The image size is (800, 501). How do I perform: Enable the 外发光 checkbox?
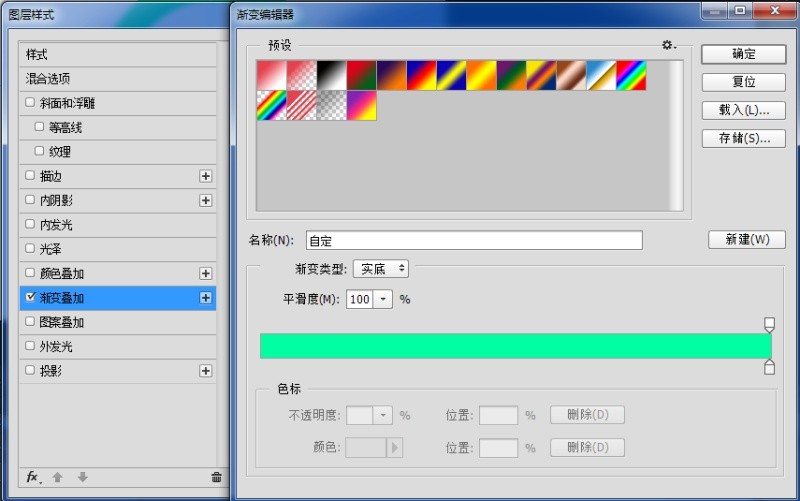pos(30,346)
